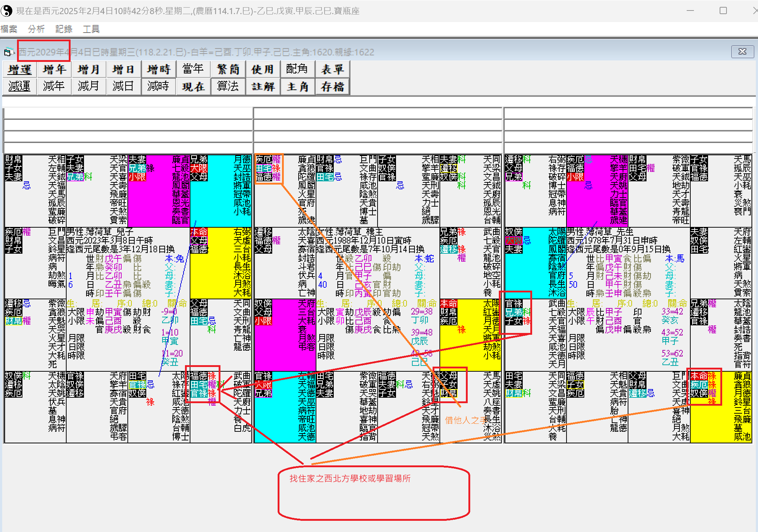Click the 減月 button
758x532 pixels.
coord(89,86)
